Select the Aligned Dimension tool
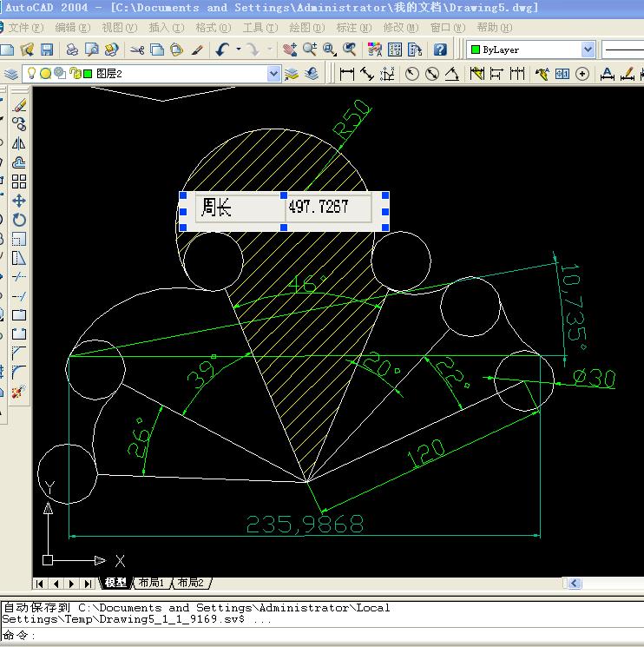 tap(366, 75)
